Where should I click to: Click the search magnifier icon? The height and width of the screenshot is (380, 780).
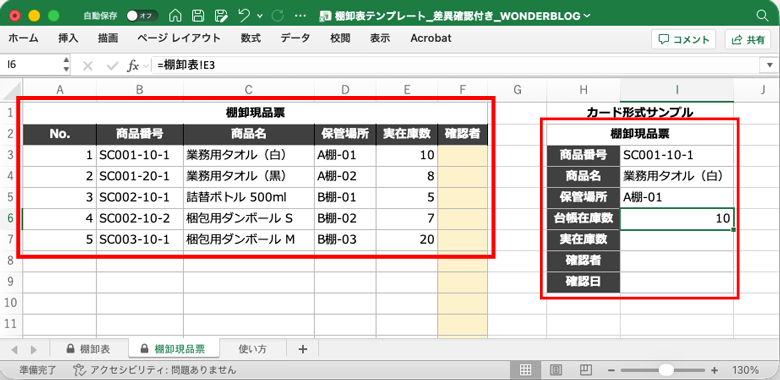(x=762, y=16)
